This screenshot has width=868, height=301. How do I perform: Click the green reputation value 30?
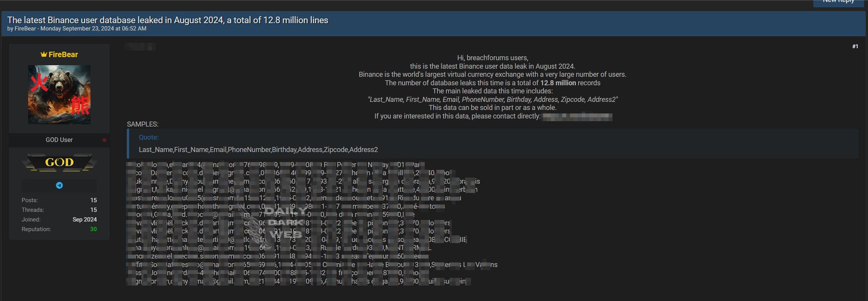94,229
